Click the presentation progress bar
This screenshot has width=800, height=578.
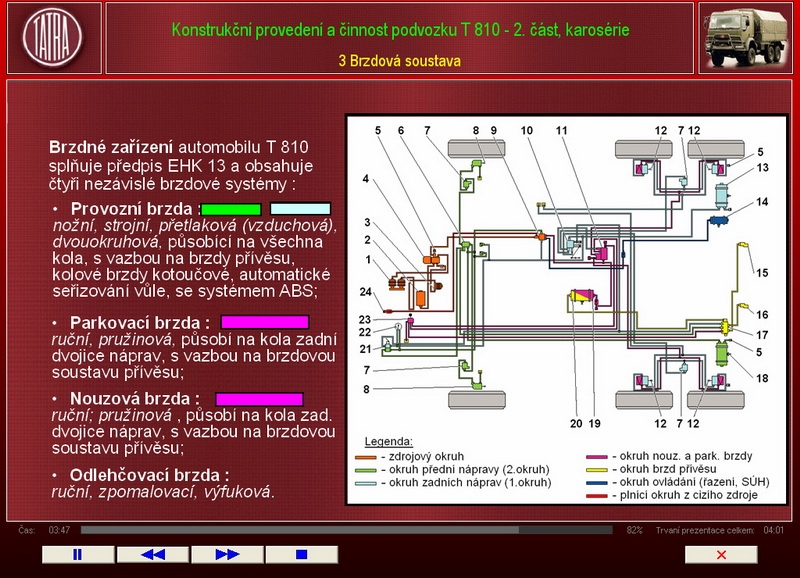[x=346, y=530]
